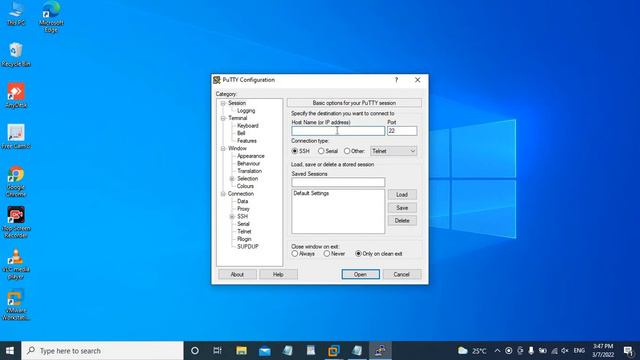Click the Save session button
The width and height of the screenshot is (640, 360).
coord(402,208)
